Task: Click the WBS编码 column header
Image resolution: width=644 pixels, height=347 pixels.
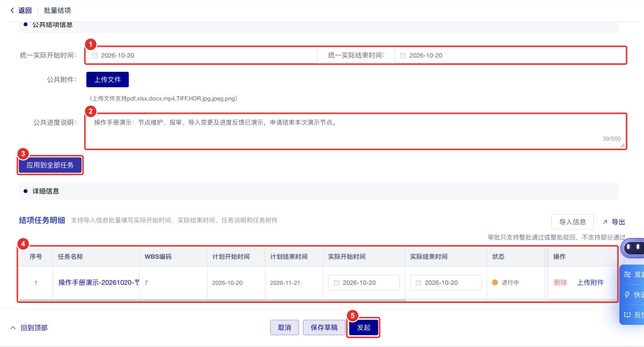Action: point(173,257)
